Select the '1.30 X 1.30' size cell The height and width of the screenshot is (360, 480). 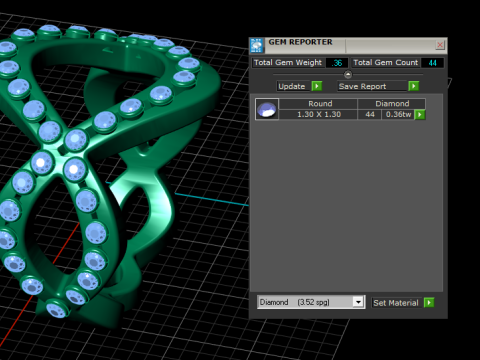[318, 114]
